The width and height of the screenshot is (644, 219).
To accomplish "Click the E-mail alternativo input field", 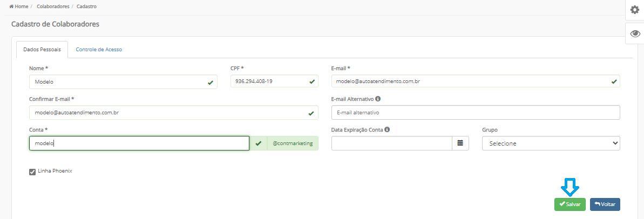I will tap(476, 112).
